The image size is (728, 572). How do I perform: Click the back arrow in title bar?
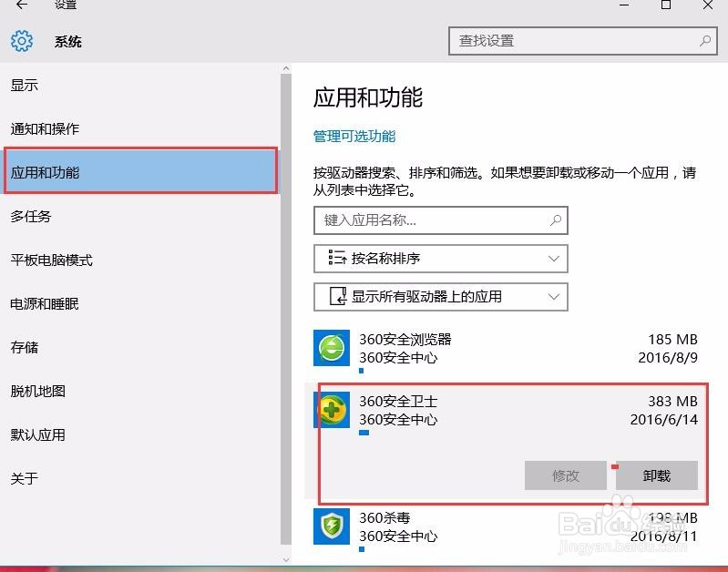point(22,5)
